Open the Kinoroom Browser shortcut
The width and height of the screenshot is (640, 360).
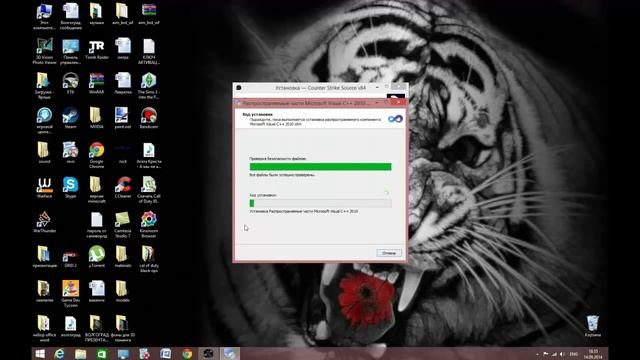(x=149, y=224)
